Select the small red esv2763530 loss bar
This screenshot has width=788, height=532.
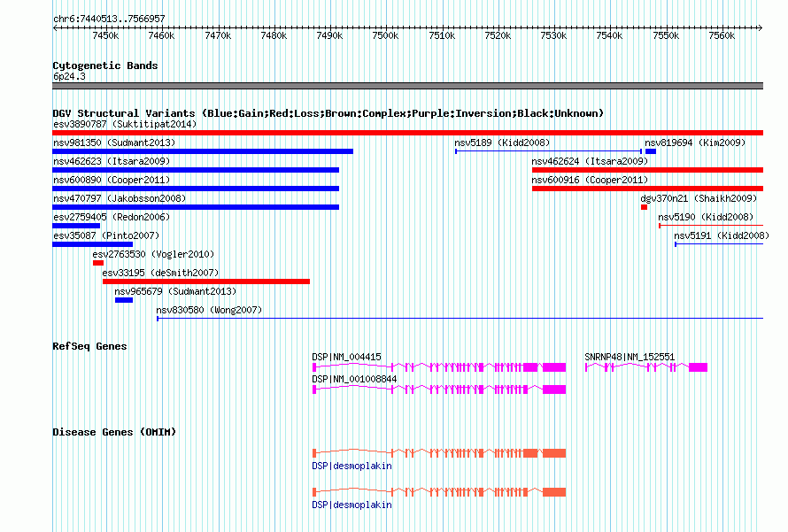click(98, 263)
